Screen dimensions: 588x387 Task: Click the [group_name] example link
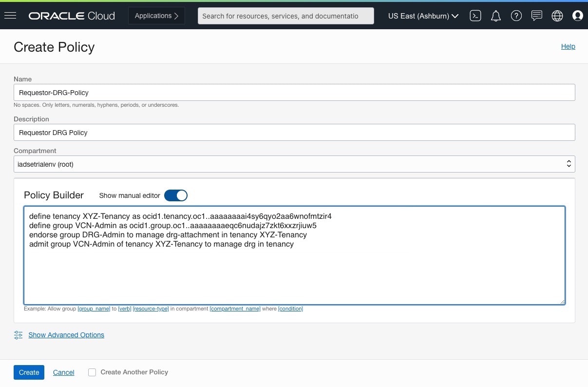click(94, 309)
